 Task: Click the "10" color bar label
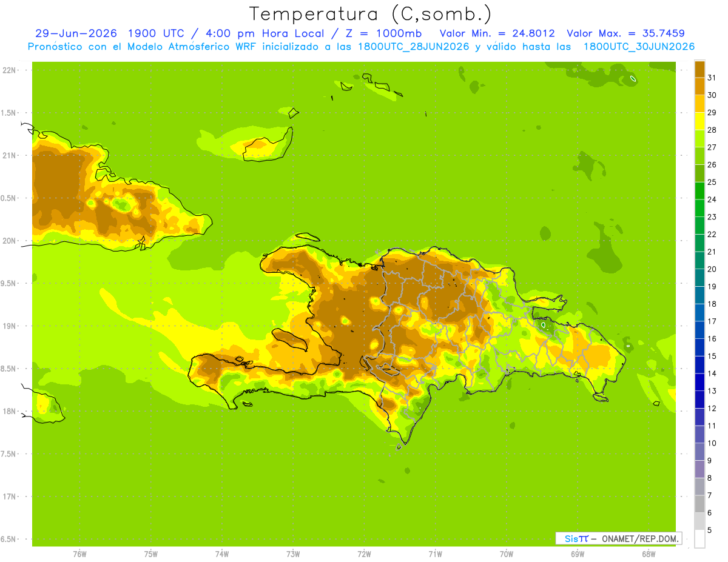coord(712,443)
